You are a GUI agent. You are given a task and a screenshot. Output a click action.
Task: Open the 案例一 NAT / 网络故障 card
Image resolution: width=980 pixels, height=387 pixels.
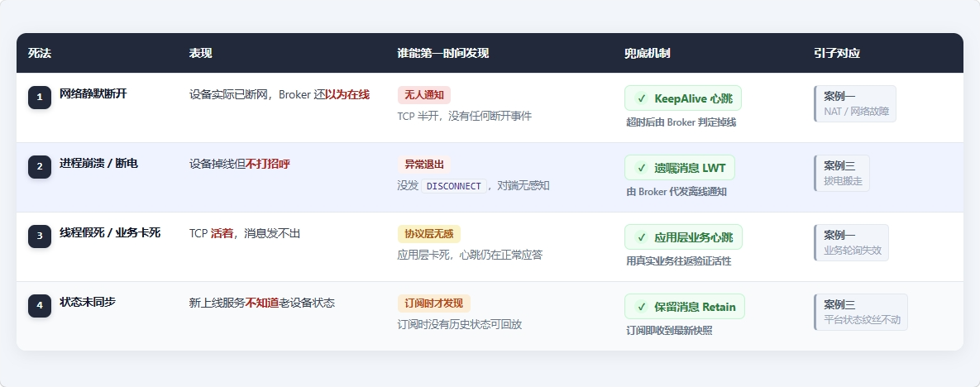(855, 104)
